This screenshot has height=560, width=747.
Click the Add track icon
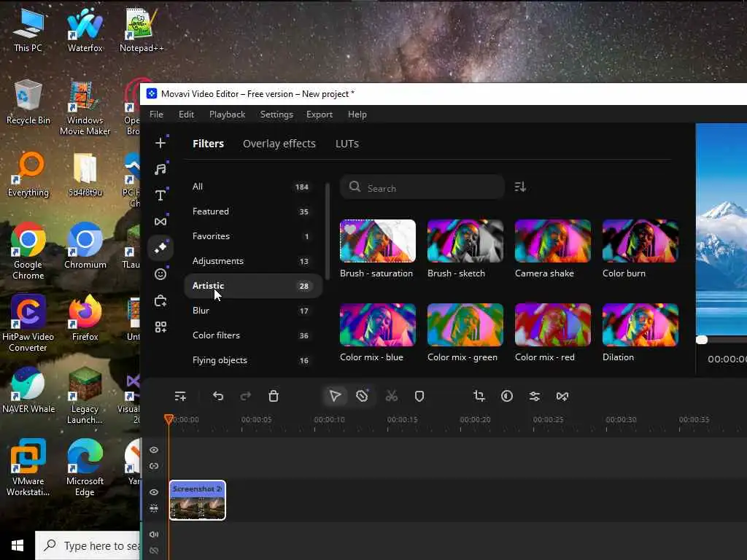click(x=180, y=396)
